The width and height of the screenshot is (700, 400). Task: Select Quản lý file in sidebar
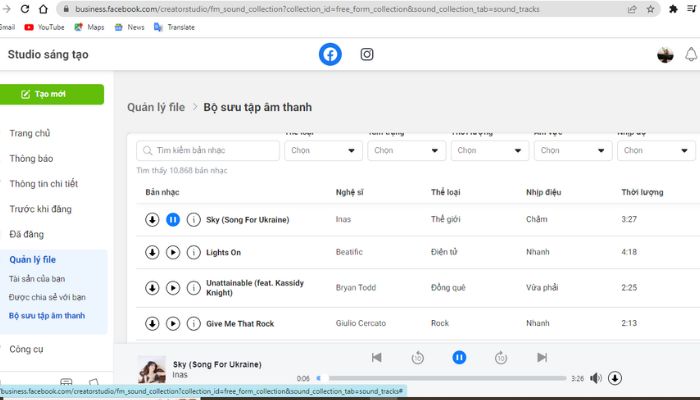point(33,259)
